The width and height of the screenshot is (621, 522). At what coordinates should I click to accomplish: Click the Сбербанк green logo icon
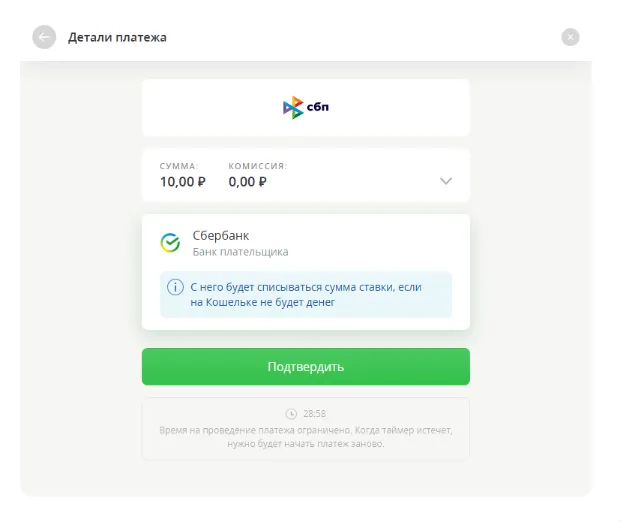[x=170, y=243]
